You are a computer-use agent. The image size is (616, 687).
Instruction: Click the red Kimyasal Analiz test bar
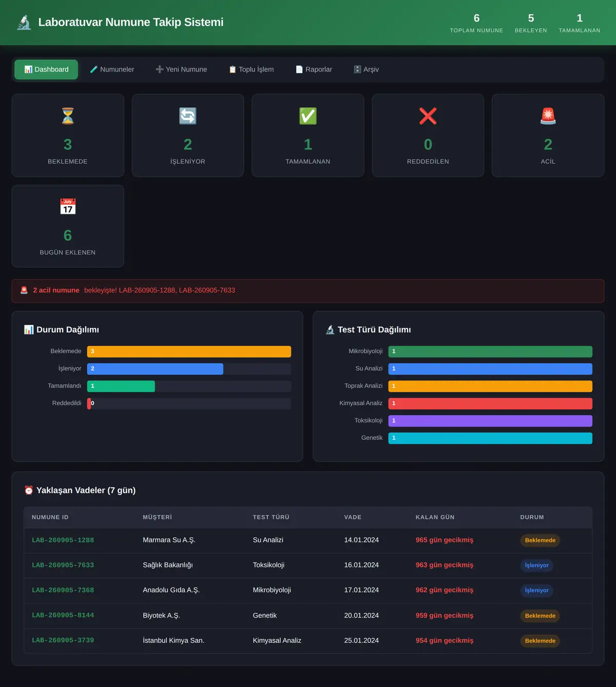pos(490,404)
